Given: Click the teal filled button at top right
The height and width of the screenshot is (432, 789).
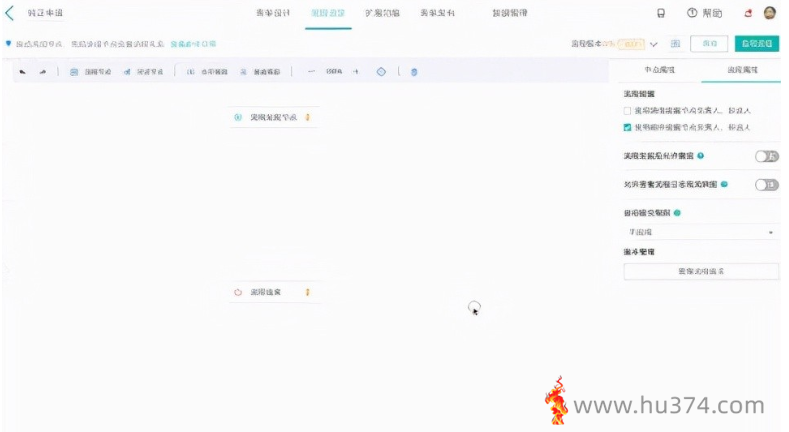Looking at the screenshot, I should [x=757, y=44].
